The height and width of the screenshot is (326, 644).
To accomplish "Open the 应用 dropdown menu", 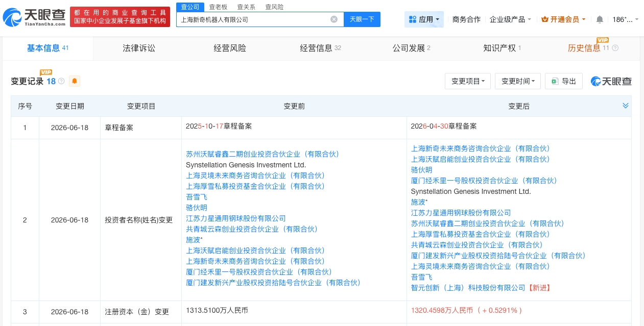I will pyautogui.click(x=424, y=19).
